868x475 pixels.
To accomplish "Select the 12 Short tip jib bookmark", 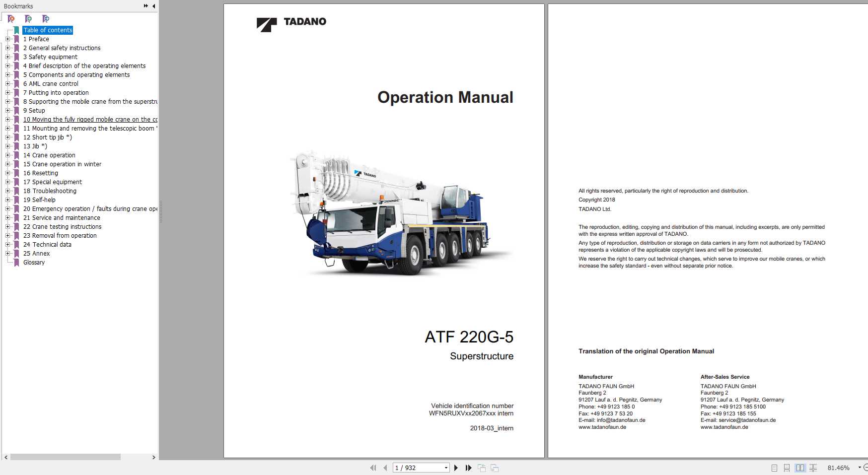I will pyautogui.click(x=48, y=137).
